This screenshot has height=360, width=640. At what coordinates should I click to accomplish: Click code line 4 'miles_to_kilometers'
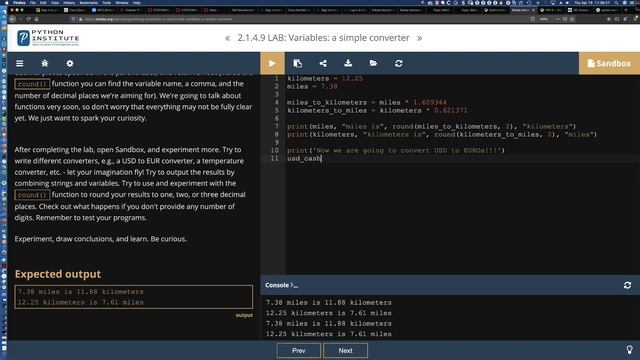[x=367, y=102]
